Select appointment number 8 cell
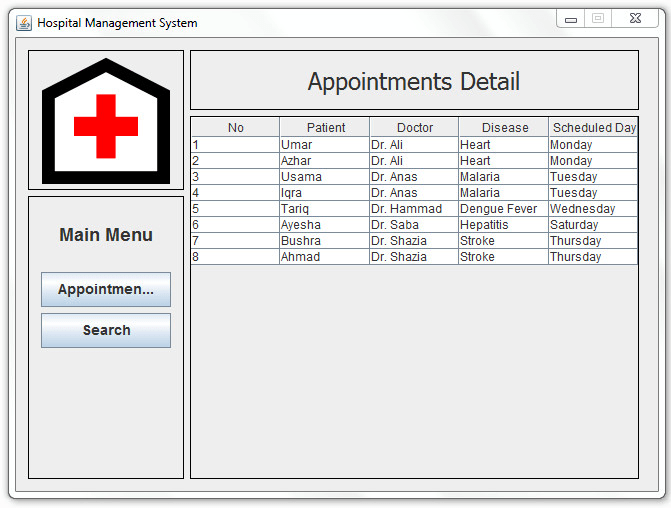Viewport: 671px width, 508px height. point(235,256)
